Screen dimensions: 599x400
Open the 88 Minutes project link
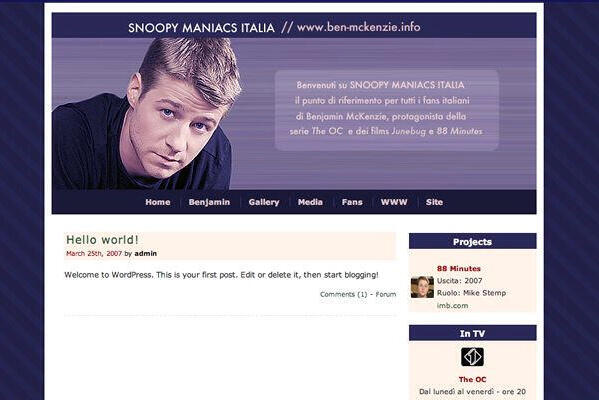(x=459, y=269)
